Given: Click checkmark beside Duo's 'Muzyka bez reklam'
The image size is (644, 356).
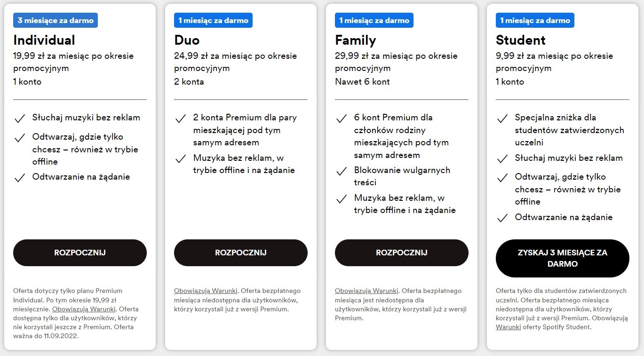Looking at the screenshot, I should click(181, 159).
